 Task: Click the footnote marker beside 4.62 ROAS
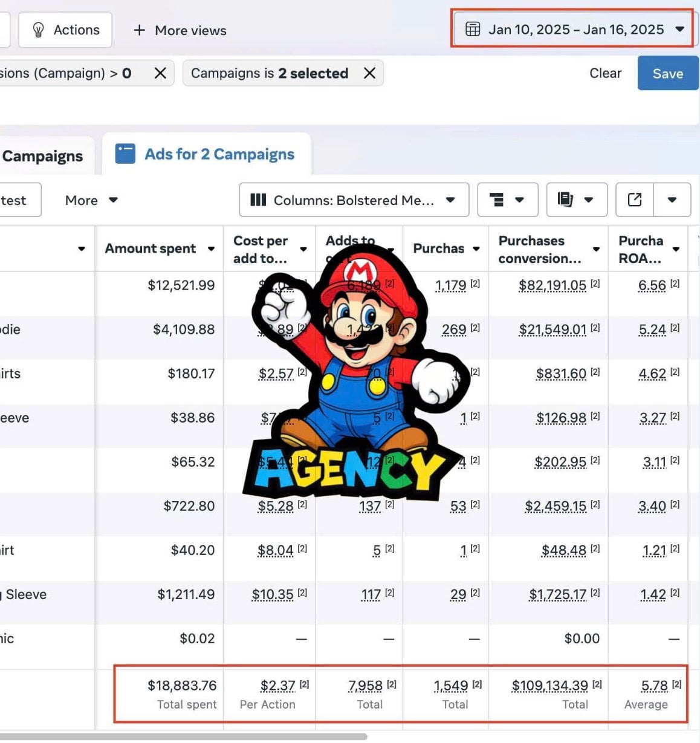pyautogui.click(x=675, y=372)
